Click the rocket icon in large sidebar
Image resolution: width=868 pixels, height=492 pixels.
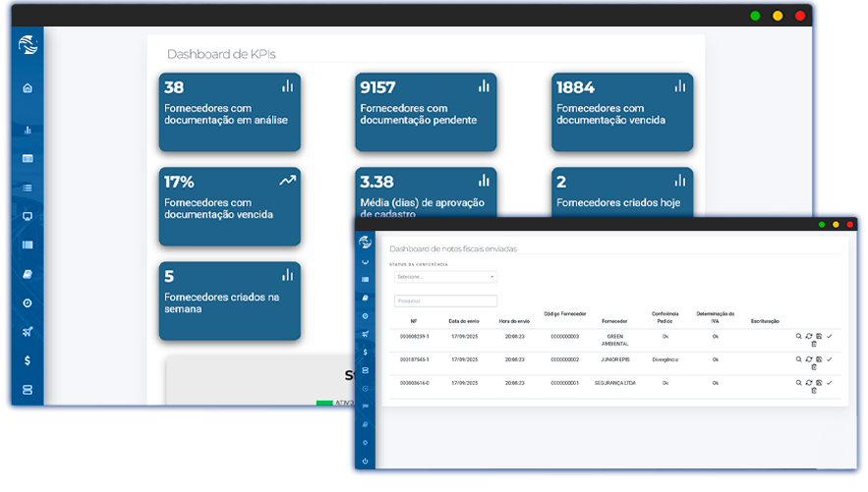coord(28,332)
